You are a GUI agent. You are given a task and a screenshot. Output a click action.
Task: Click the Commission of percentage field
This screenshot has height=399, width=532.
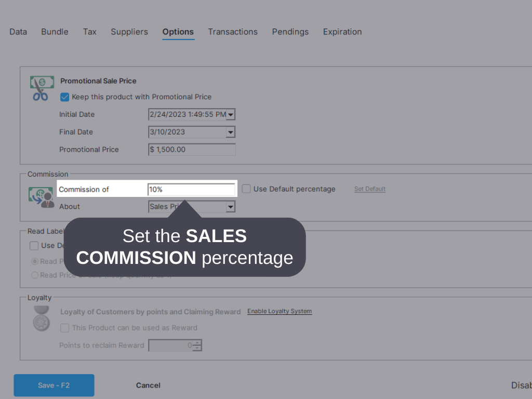coord(191,189)
